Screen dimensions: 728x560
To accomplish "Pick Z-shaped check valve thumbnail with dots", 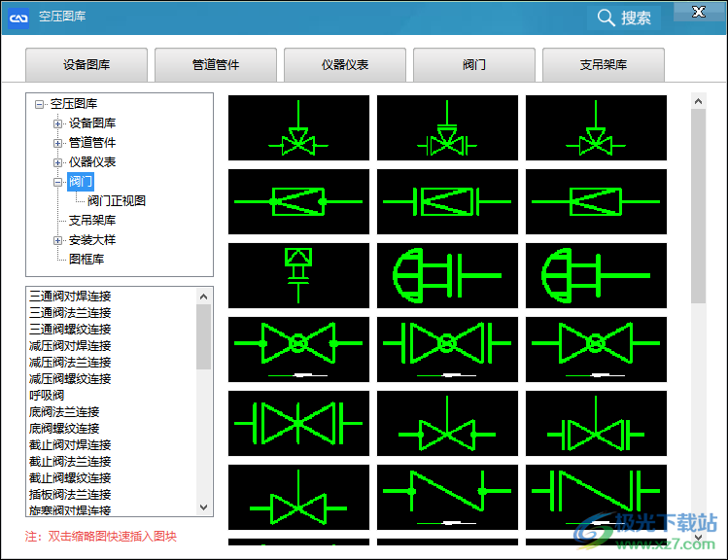I will pos(447,497).
